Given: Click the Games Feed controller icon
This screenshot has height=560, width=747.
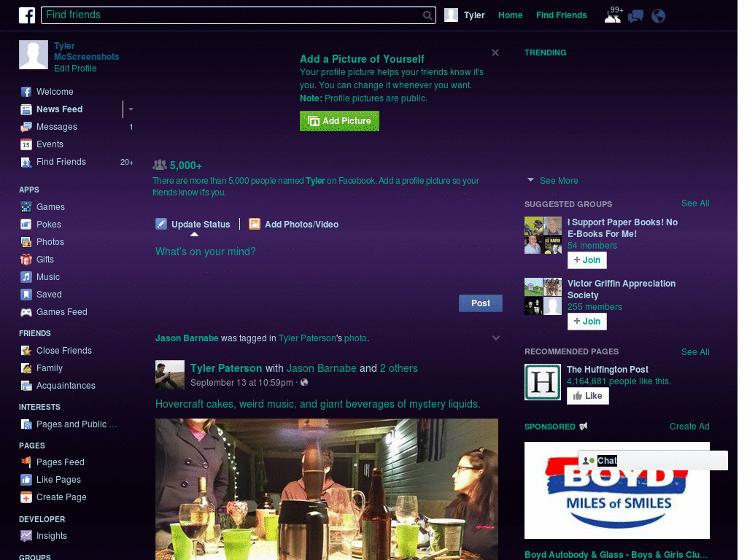Looking at the screenshot, I should coord(26,312).
